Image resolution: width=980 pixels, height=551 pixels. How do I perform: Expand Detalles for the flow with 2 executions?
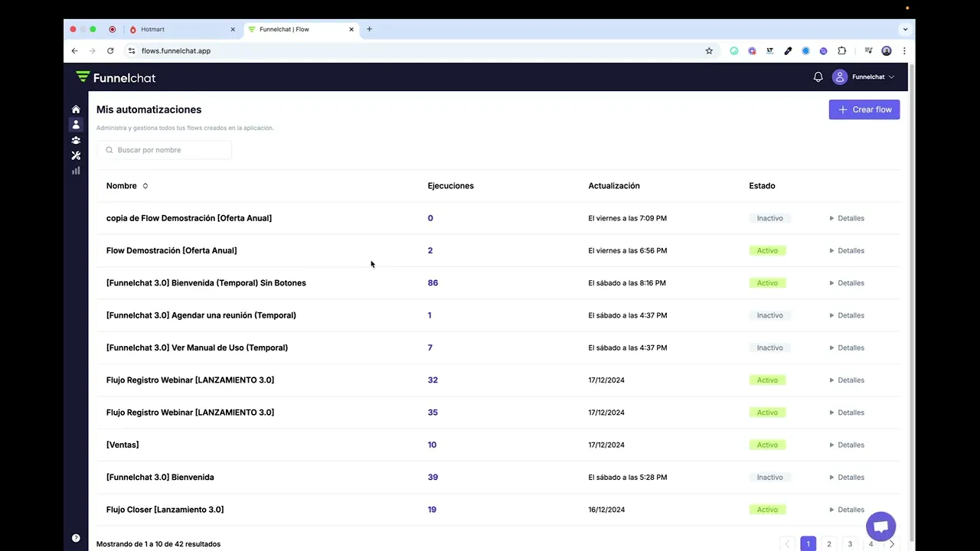click(x=847, y=250)
